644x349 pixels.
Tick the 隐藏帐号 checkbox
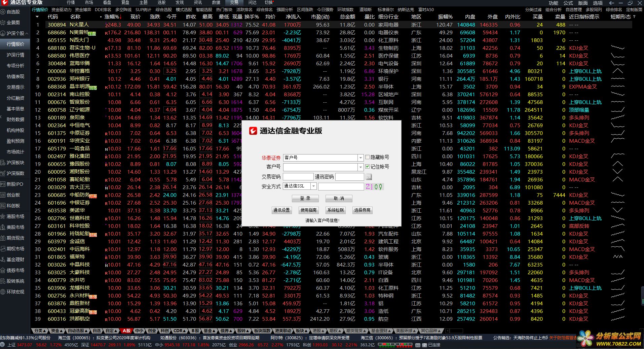[368, 157]
